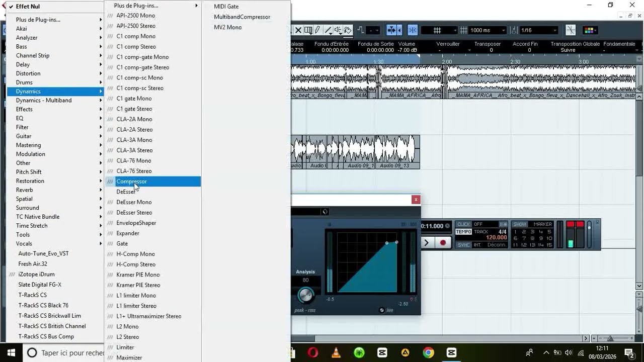The width and height of the screenshot is (644, 362).
Task: Click the 120.000 tempo value
Action: click(x=497, y=238)
